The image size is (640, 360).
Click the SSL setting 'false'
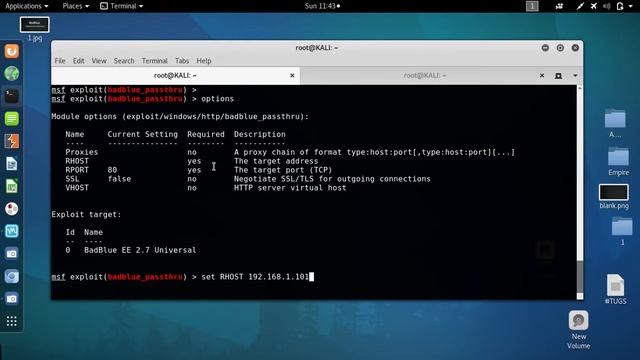coord(119,179)
